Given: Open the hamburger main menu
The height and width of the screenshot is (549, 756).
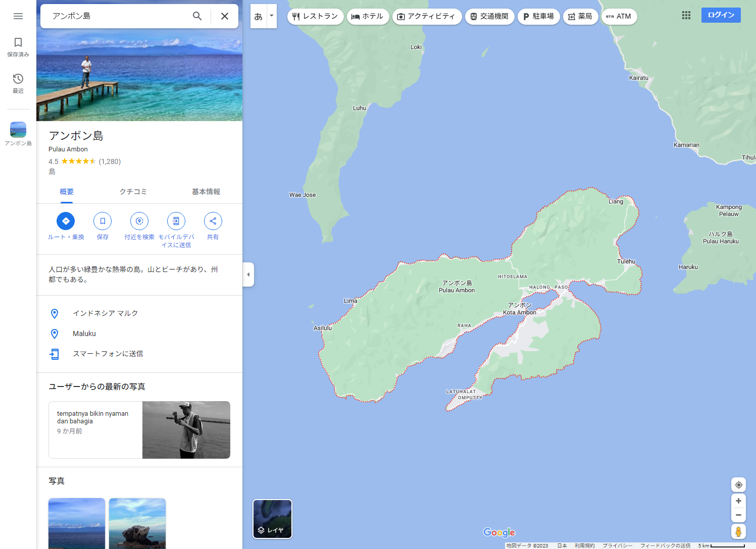Looking at the screenshot, I should point(18,16).
